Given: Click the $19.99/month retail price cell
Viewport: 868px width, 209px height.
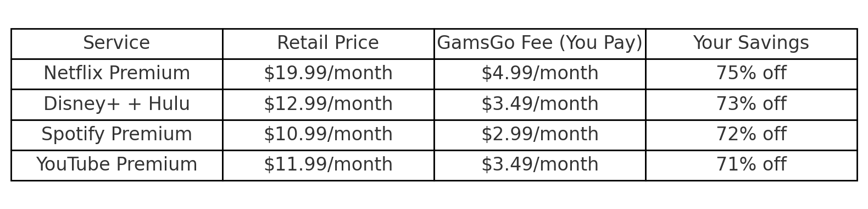Looking at the screenshot, I should click(x=328, y=74).
